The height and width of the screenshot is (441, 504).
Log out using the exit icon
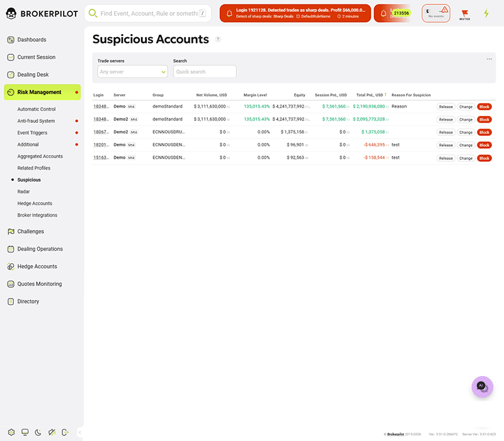tap(66, 432)
